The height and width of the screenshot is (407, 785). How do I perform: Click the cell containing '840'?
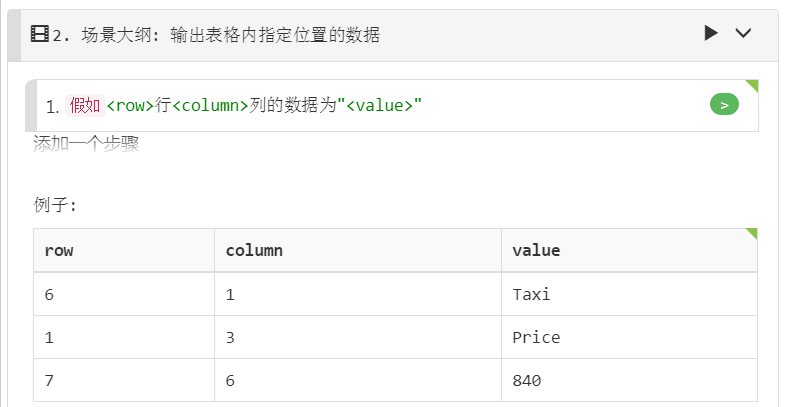click(629, 380)
